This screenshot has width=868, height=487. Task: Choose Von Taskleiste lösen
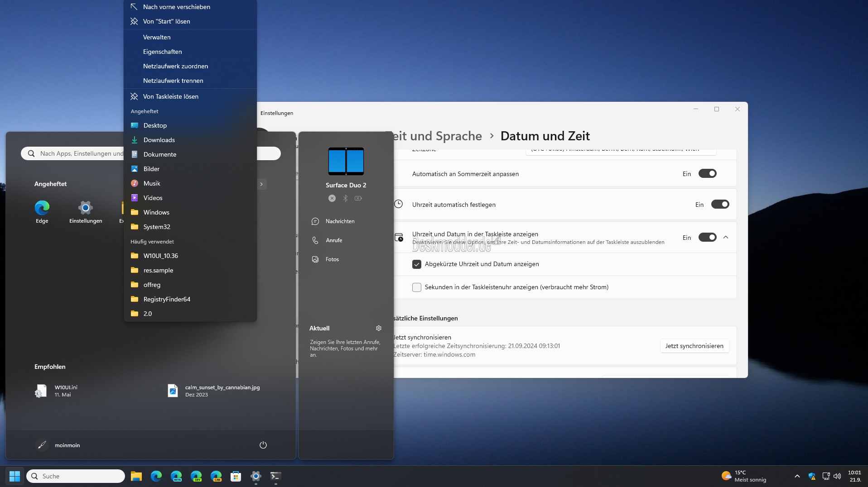[x=170, y=96]
